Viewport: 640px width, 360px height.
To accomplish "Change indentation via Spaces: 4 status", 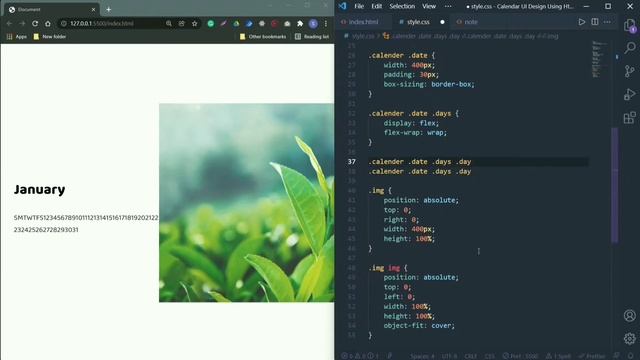I will tap(422, 356).
